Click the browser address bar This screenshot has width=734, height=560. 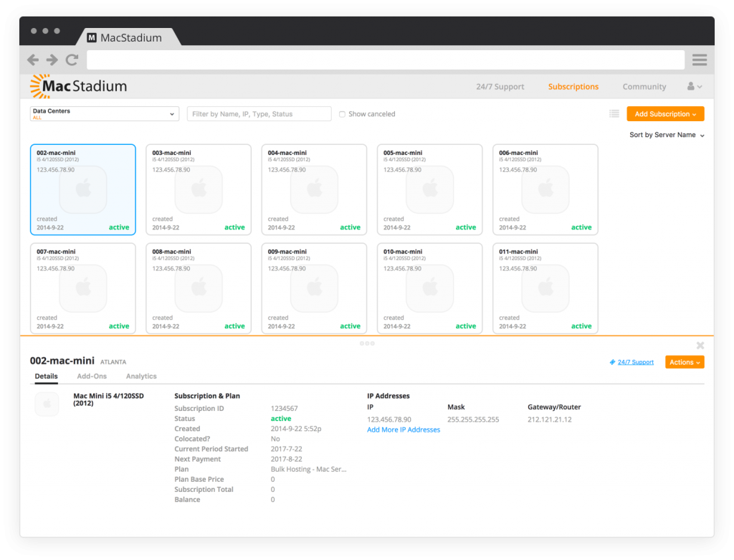[385, 60]
